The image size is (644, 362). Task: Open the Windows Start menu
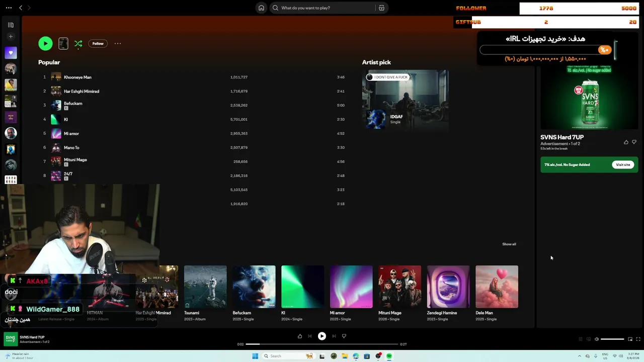pyautogui.click(x=255, y=356)
